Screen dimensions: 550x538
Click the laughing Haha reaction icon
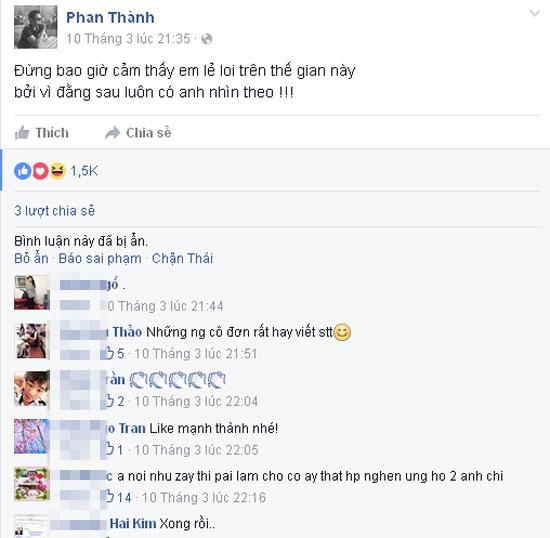(58, 171)
